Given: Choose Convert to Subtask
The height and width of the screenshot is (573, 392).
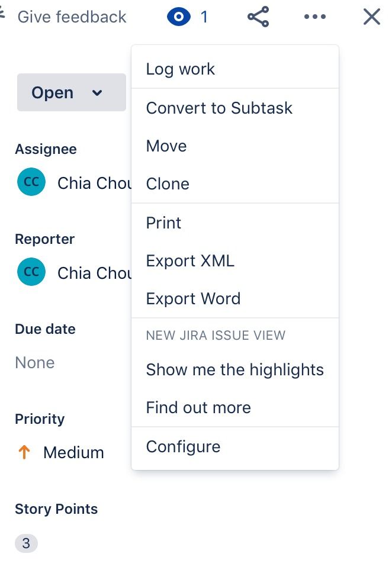Looking at the screenshot, I should [219, 108].
